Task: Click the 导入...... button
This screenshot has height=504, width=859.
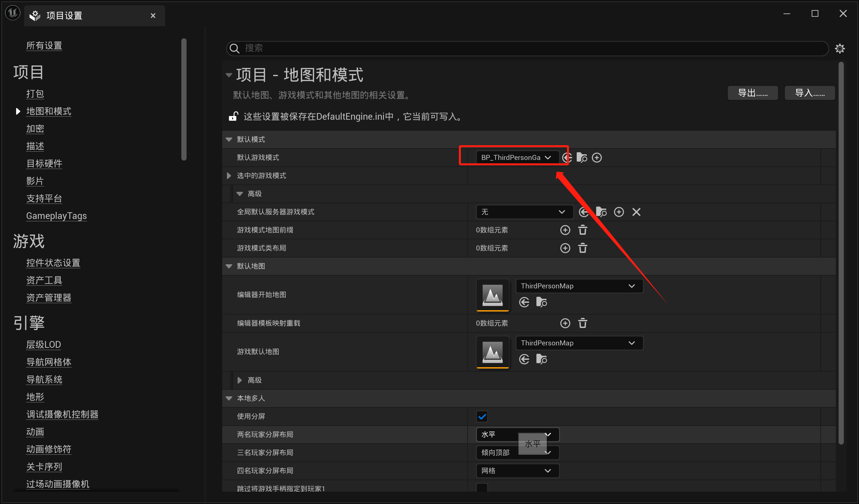Action: point(810,93)
